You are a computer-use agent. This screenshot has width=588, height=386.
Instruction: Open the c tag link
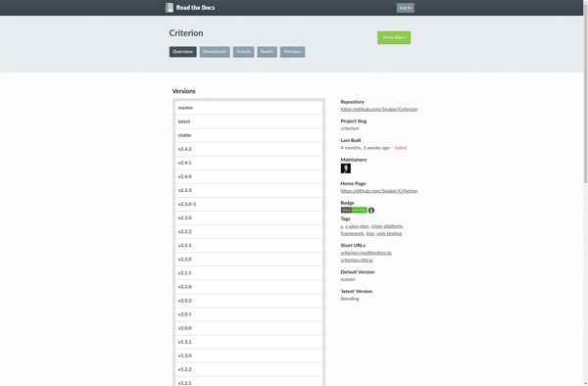[342, 226]
